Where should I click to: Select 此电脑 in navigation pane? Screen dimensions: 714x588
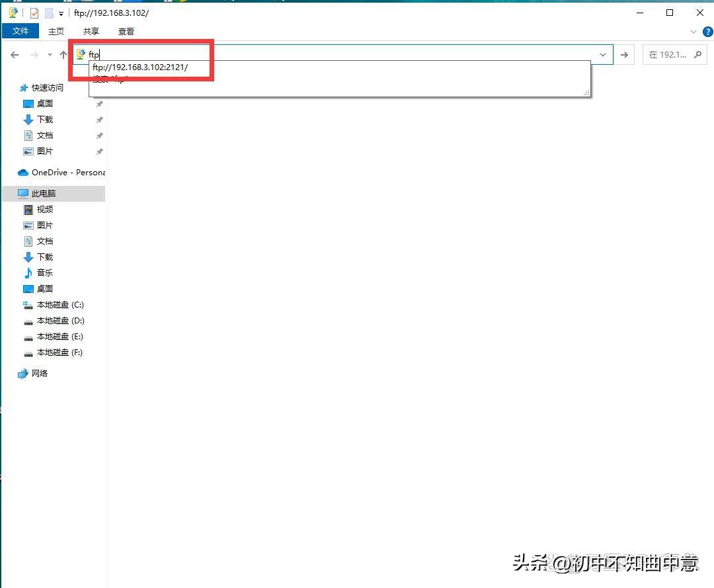54,193
